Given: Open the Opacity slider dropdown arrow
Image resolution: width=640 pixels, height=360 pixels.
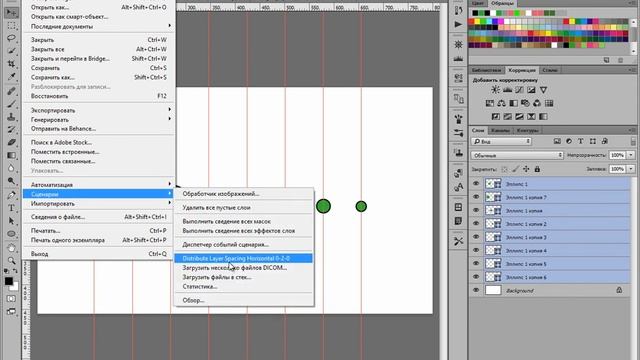Looking at the screenshot, I should [x=631, y=155].
